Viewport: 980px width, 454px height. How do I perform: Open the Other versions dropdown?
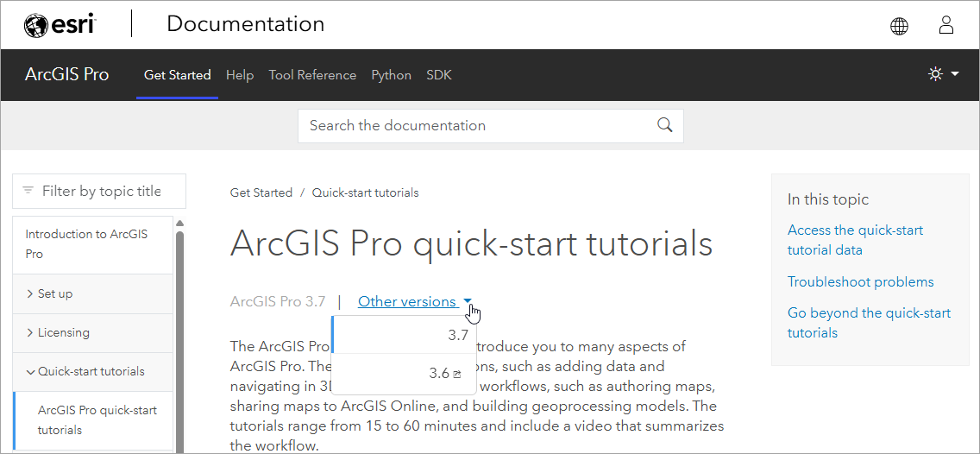point(415,301)
